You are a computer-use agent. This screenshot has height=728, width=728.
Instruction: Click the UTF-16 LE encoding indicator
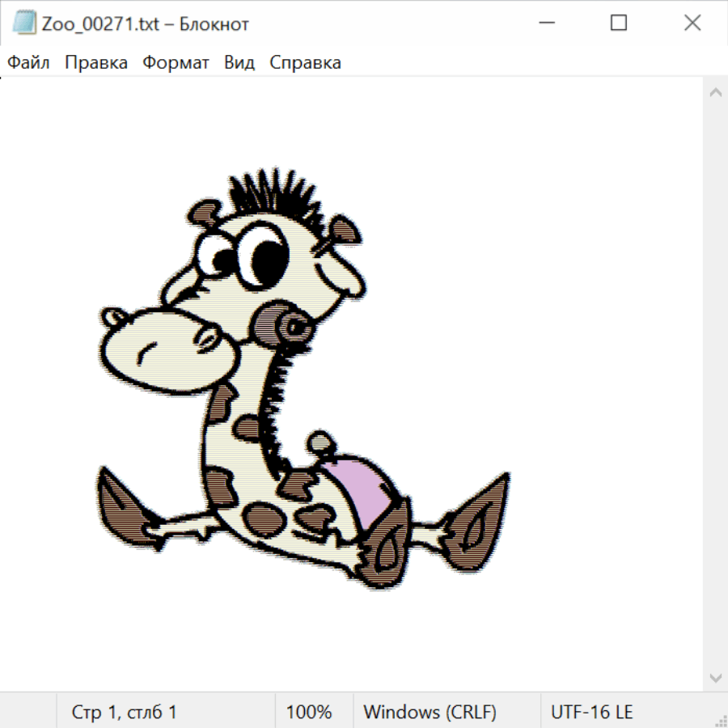(591, 712)
